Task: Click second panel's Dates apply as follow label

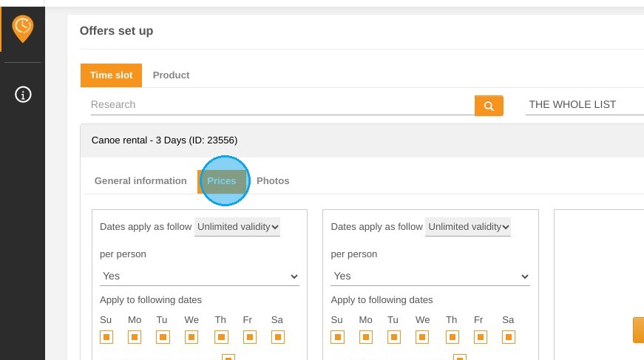Action: point(376,227)
